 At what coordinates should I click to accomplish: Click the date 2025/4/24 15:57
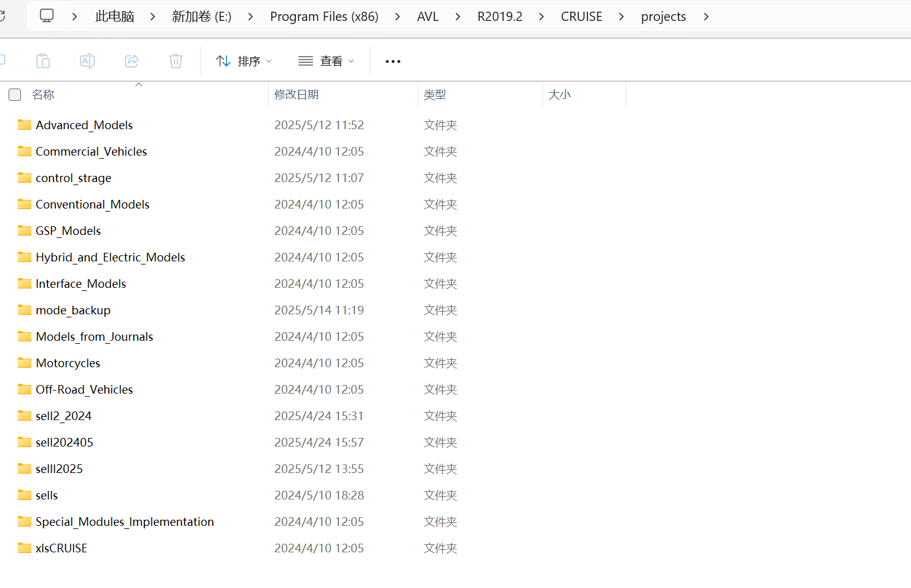point(319,442)
